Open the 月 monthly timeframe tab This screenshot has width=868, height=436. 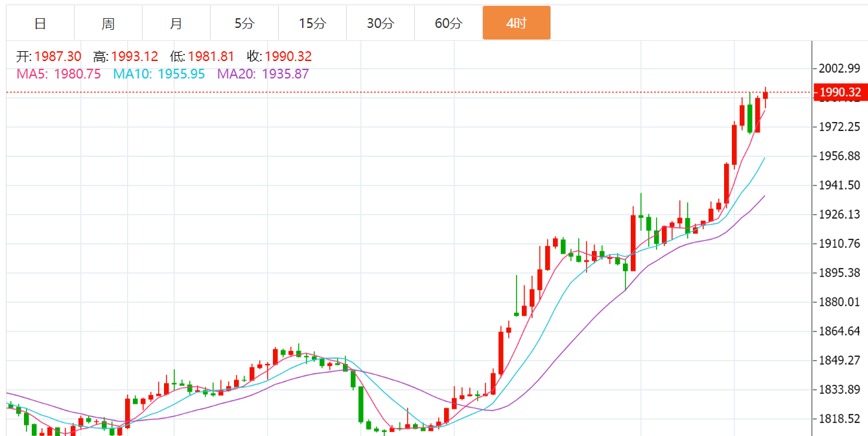[176, 23]
